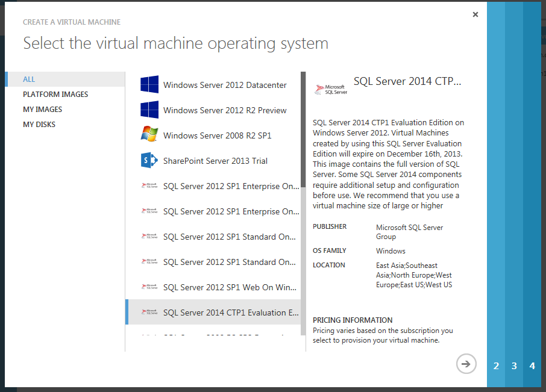The width and height of the screenshot is (546, 392).
Task: Click SQL Server icon beside SP1 Web image
Action: pos(149,287)
